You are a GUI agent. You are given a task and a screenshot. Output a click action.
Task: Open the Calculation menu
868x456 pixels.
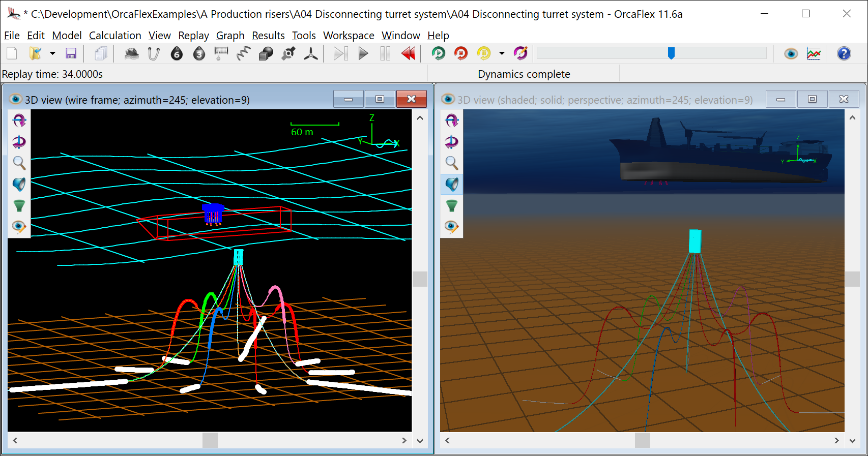click(x=115, y=36)
